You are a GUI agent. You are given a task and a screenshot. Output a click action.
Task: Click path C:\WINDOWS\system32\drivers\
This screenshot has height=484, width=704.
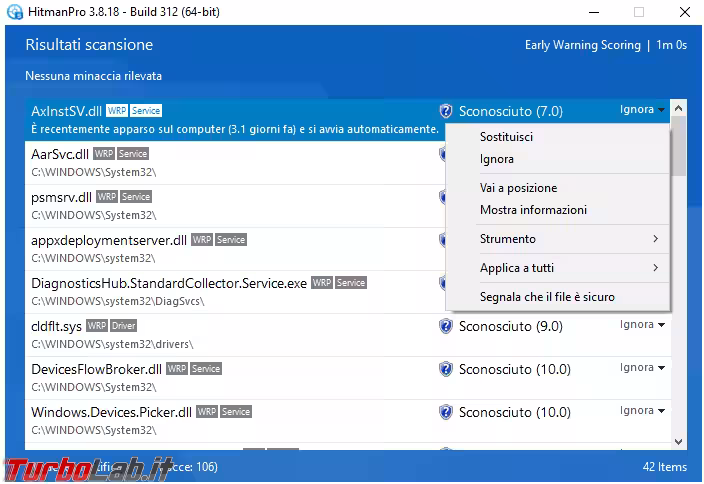tap(112, 344)
